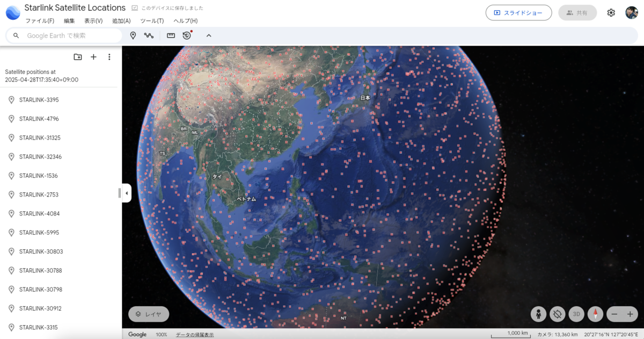Enter Street View with the pegman icon
The width and height of the screenshot is (644, 339).
pos(539,314)
